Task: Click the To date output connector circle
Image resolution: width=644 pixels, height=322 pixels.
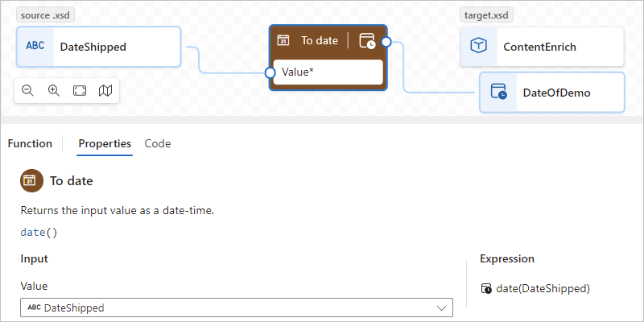Action: [386, 42]
